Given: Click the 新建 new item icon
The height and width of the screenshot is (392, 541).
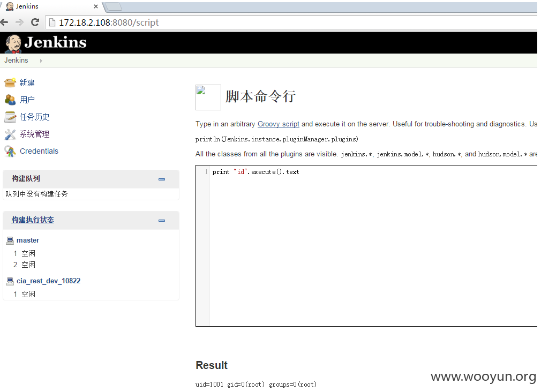Looking at the screenshot, I should coord(10,83).
